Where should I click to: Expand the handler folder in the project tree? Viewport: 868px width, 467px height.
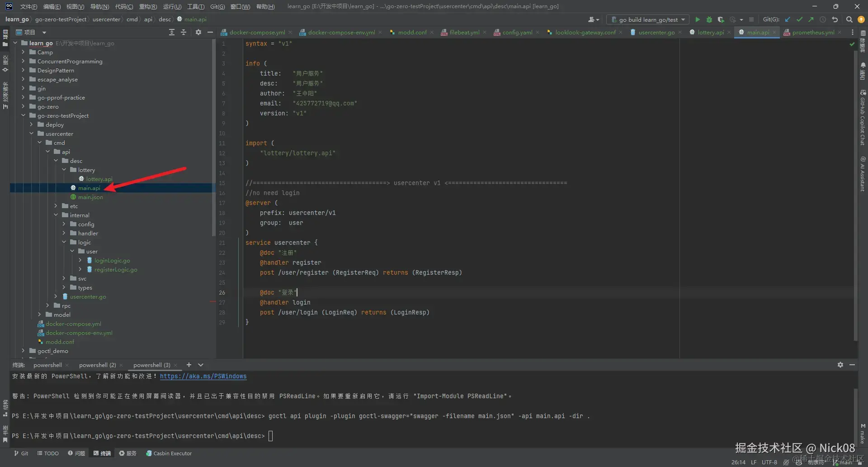click(64, 233)
